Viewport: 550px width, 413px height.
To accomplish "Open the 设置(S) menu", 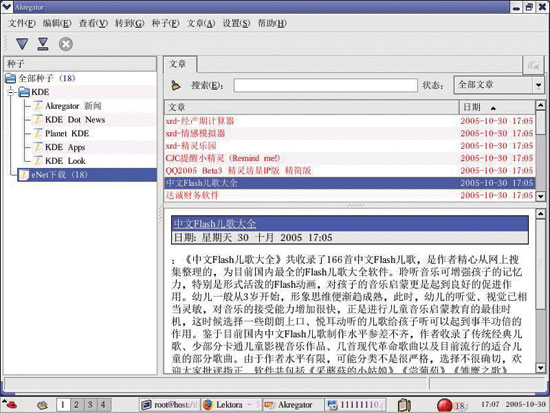I will pyautogui.click(x=236, y=23).
